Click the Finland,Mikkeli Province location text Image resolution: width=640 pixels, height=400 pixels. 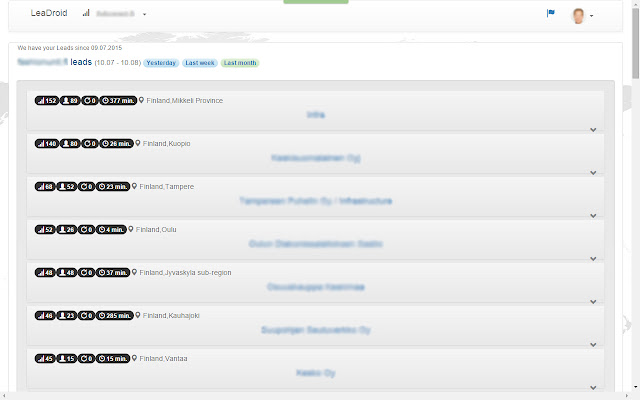pos(184,100)
